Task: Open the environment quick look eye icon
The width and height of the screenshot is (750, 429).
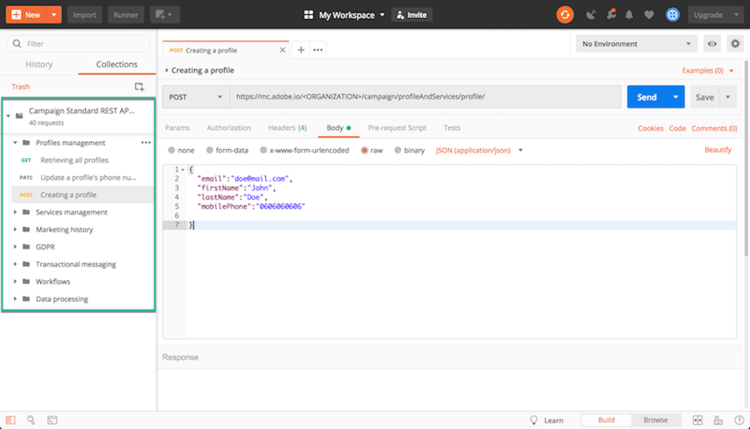Action: click(712, 44)
